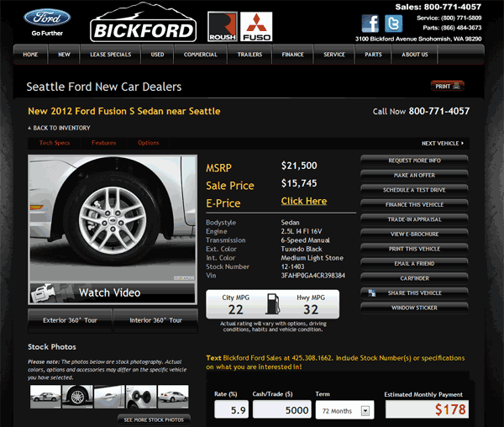Switch to the Tech Specs tab
Viewport: 504px width, 427px height.
(x=55, y=143)
